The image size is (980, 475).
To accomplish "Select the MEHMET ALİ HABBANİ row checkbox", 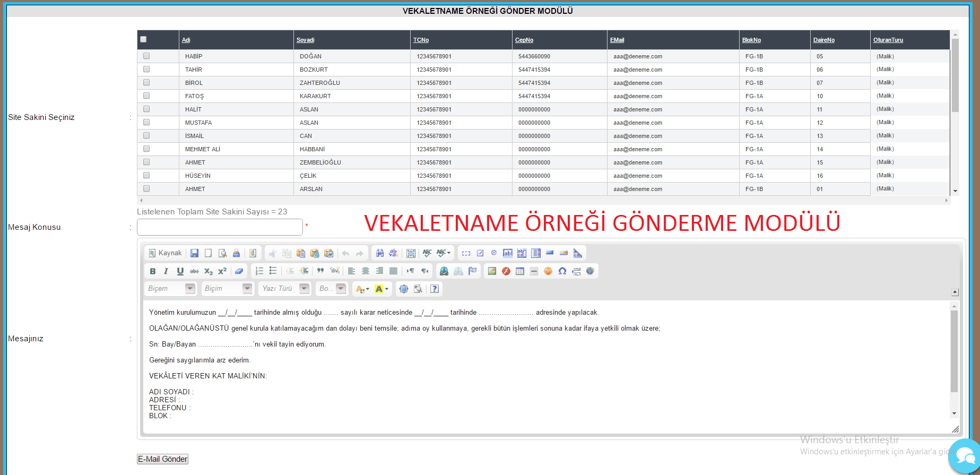I will (x=146, y=149).
